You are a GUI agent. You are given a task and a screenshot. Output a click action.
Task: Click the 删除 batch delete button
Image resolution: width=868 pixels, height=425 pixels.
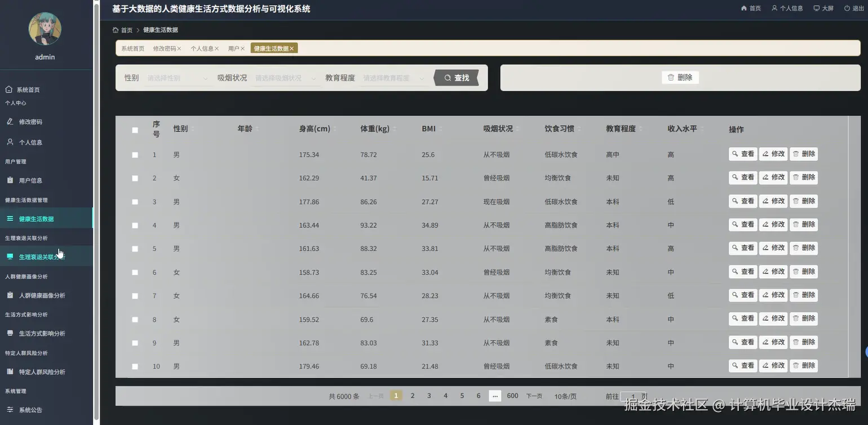click(680, 77)
